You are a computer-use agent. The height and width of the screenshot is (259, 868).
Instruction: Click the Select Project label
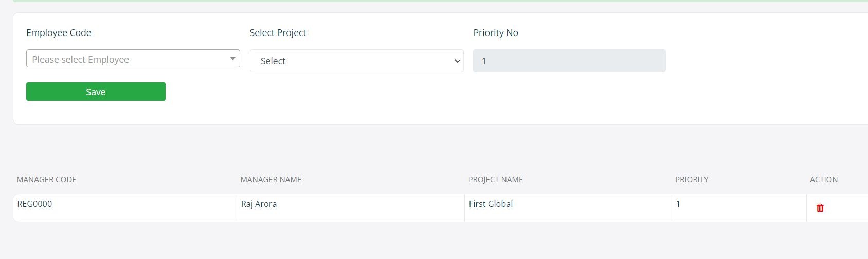(278, 32)
